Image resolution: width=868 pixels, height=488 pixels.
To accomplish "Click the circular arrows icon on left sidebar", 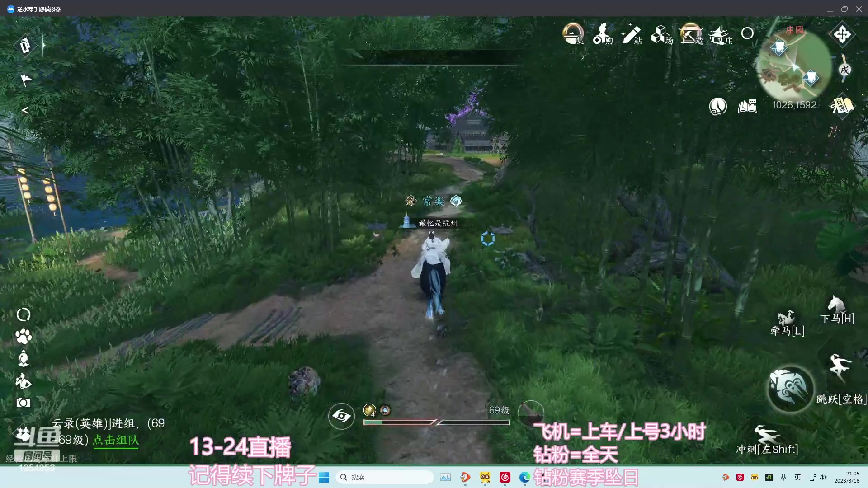I will pos(24,314).
